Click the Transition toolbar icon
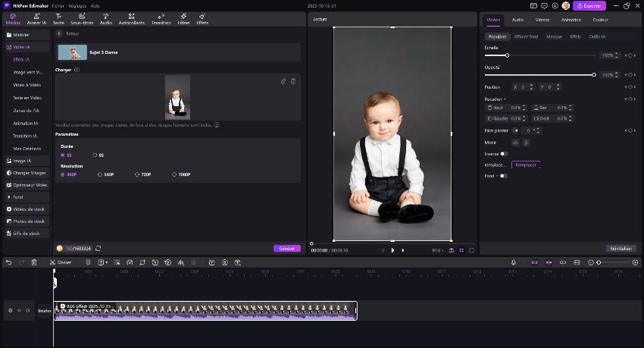The image size is (644, 348). point(161,19)
